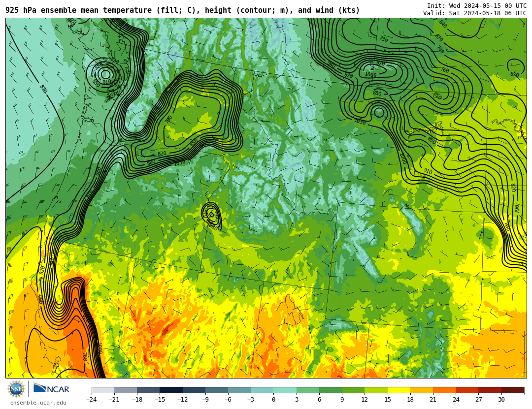This screenshot has height=409, width=532.
Task: Click the 0 colorbar tick label
Action: point(274,400)
